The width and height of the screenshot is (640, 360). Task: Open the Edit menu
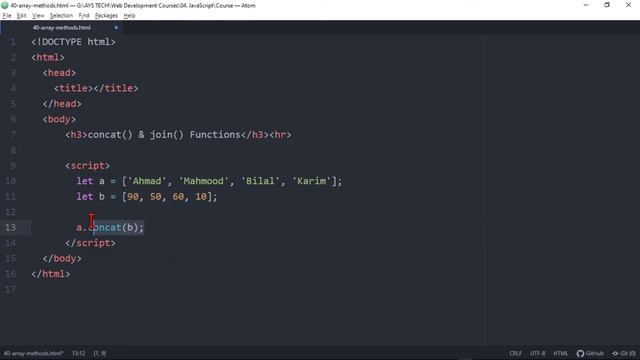21,16
